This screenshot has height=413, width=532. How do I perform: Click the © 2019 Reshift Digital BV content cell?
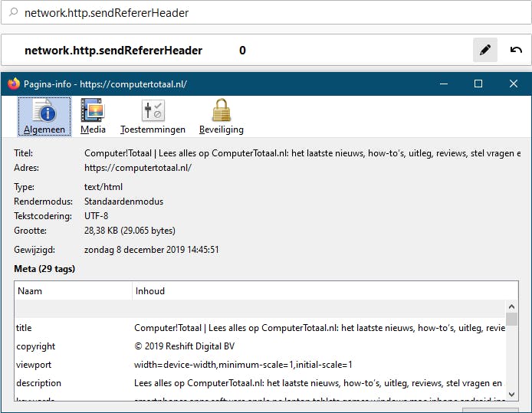pos(184,346)
